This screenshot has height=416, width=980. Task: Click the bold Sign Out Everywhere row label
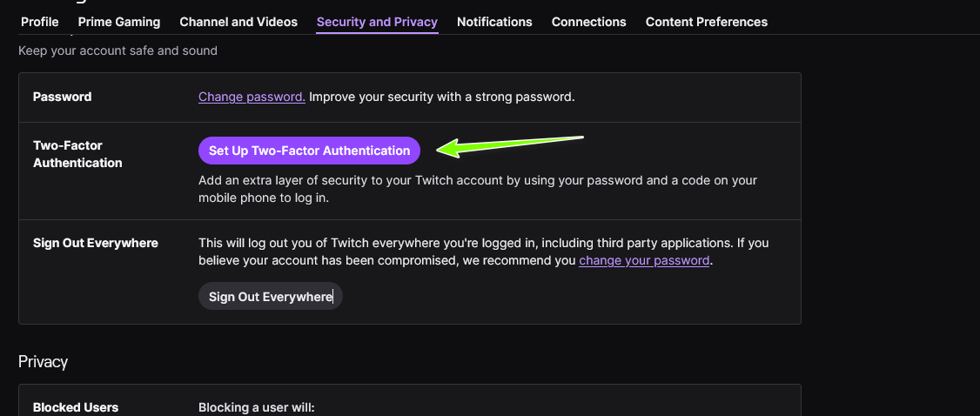96,243
